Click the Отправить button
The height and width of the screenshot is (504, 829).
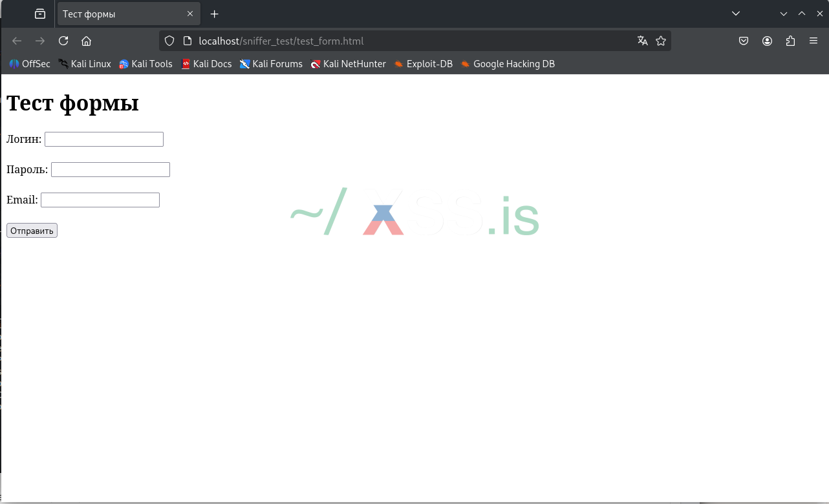(x=31, y=230)
